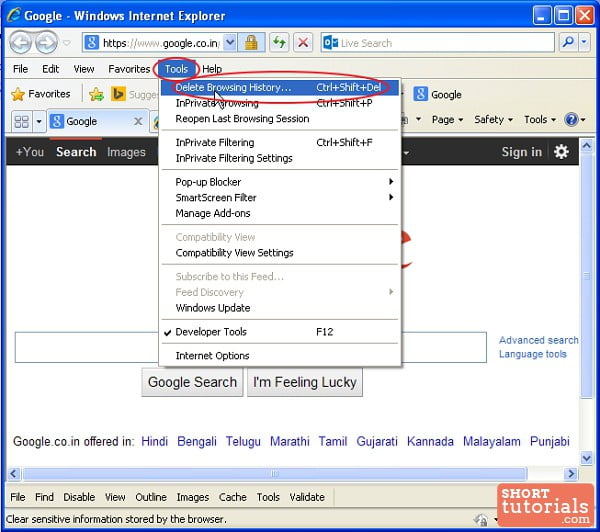The image size is (600, 532).
Task: Click the Quick Tabs grid icon
Action: pyautogui.click(x=22, y=121)
